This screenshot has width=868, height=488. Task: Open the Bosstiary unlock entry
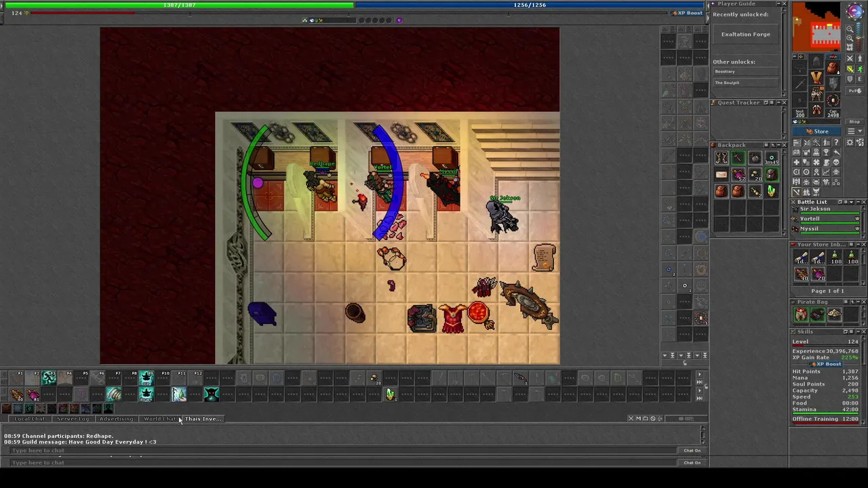coord(746,71)
